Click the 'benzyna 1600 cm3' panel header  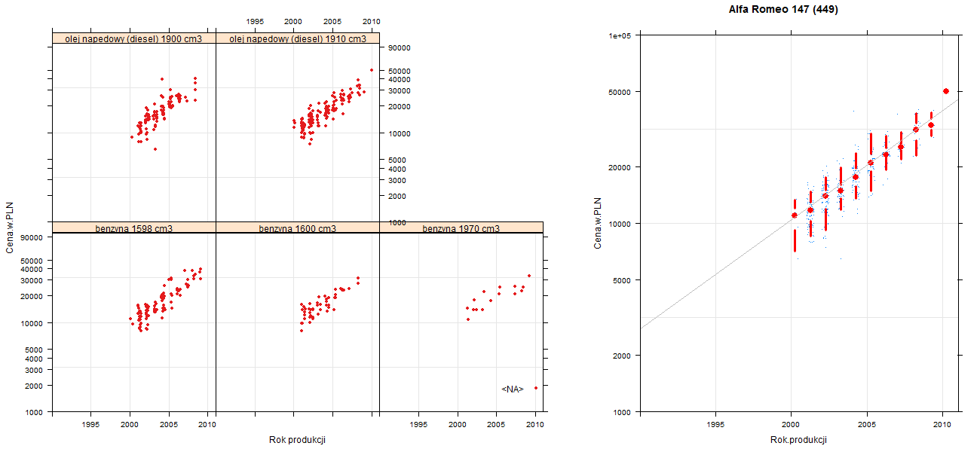tap(298, 228)
